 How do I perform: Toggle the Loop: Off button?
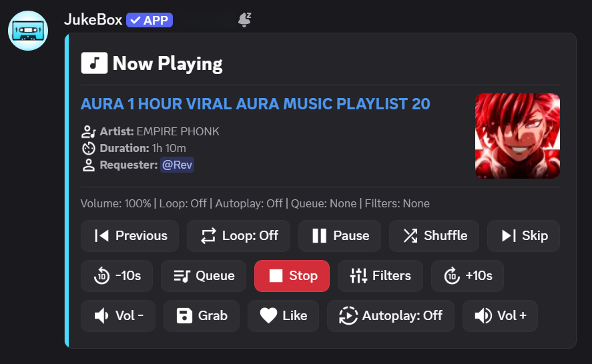[x=239, y=236]
